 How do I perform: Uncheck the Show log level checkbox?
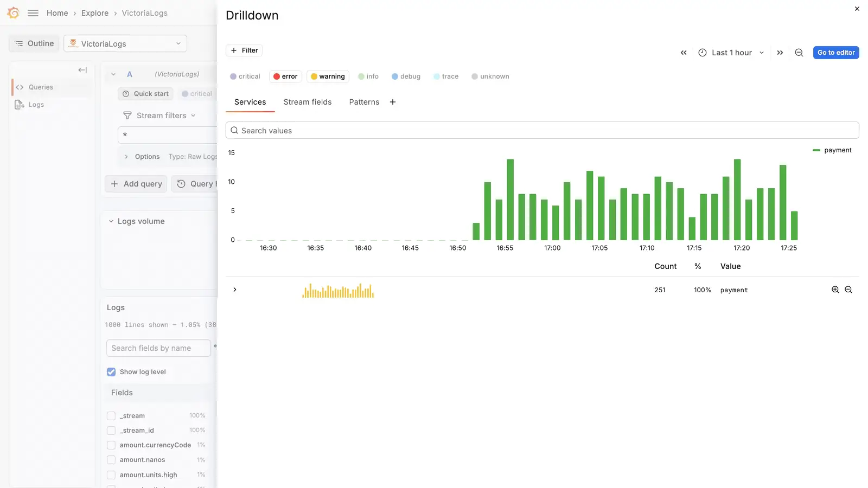[x=111, y=372]
